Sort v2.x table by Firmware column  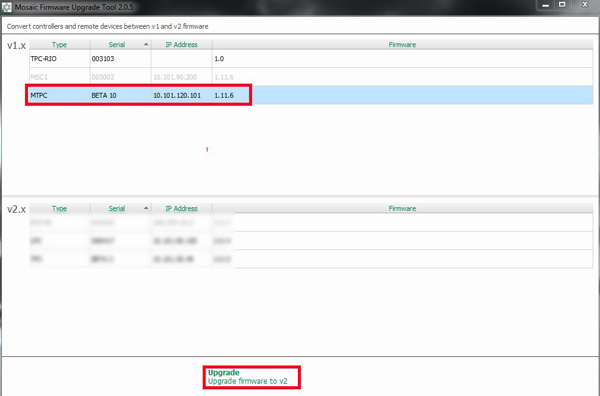402,208
